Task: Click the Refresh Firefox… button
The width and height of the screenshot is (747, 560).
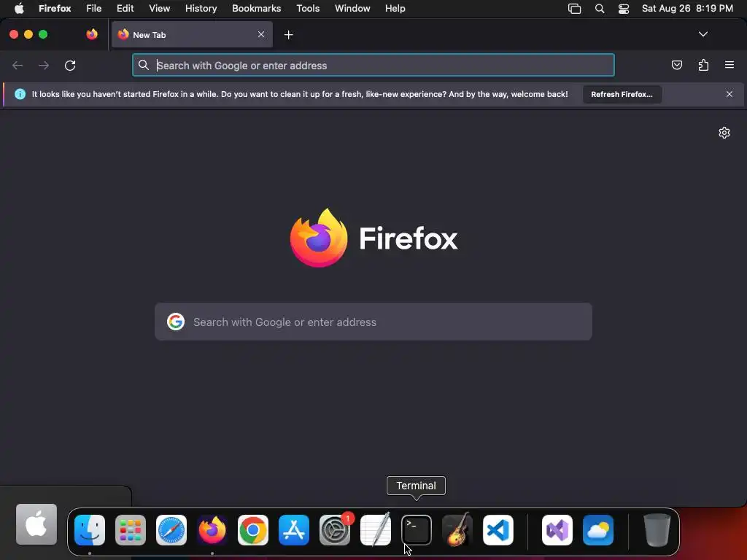Action: 622,94
